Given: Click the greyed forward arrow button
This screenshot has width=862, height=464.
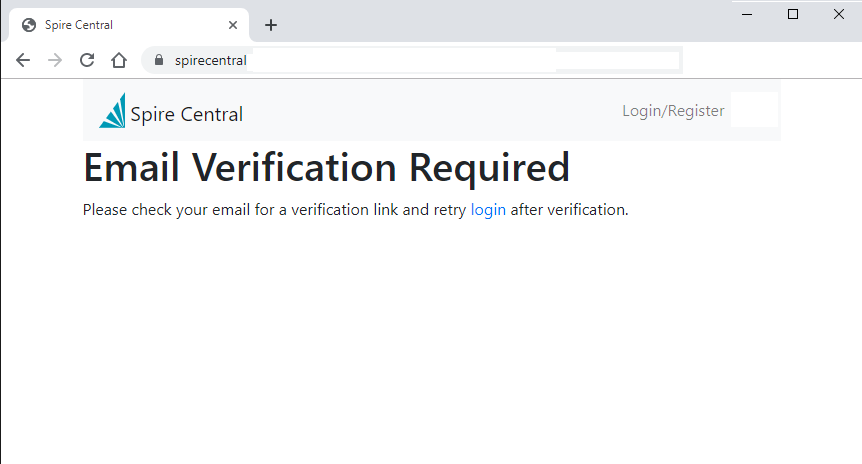Looking at the screenshot, I should point(55,60).
